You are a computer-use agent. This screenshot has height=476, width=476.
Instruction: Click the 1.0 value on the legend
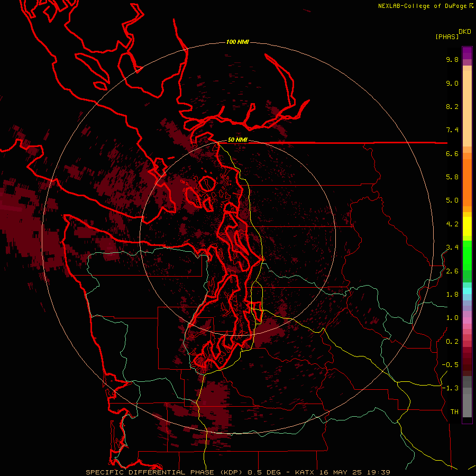pyautogui.click(x=452, y=318)
